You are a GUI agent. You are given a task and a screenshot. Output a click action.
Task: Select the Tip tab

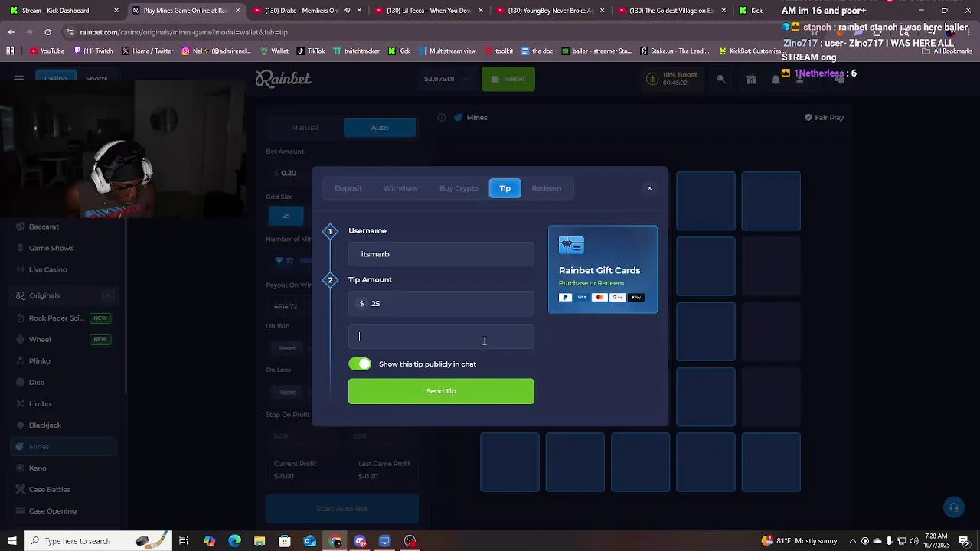click(x=505, y=188)
